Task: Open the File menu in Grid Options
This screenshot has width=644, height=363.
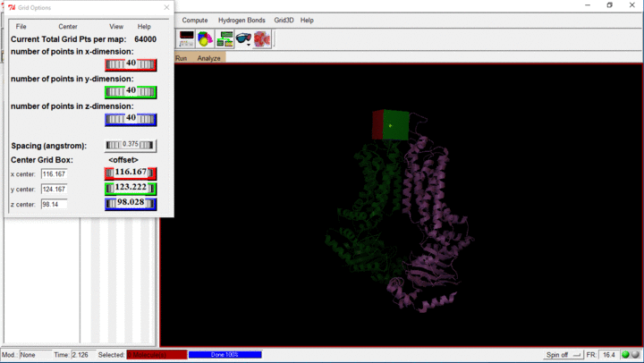Action: coord(21,27)
